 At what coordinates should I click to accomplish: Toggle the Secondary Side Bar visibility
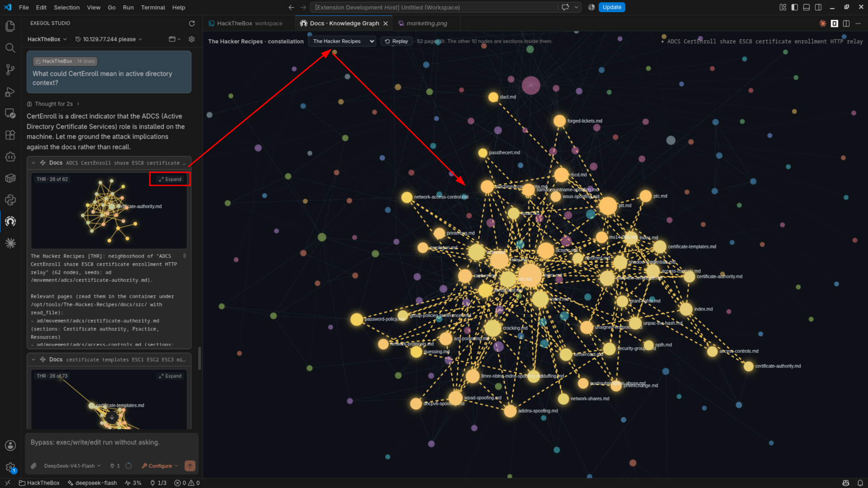click(818, 7)
